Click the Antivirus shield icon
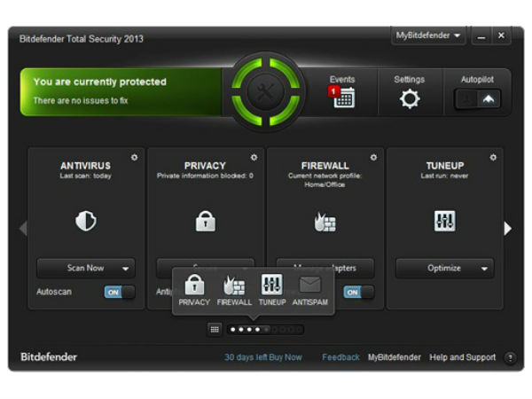 [85, 221]
